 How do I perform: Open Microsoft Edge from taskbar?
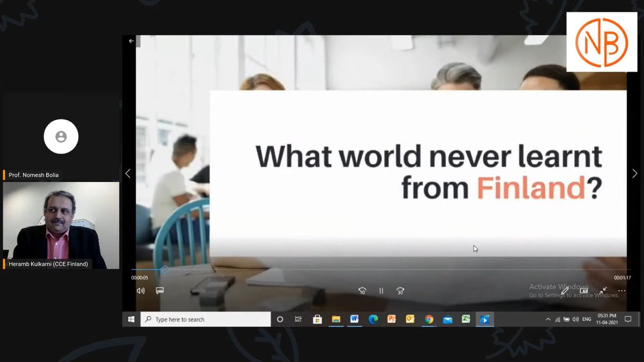click(x=373, y=319)
